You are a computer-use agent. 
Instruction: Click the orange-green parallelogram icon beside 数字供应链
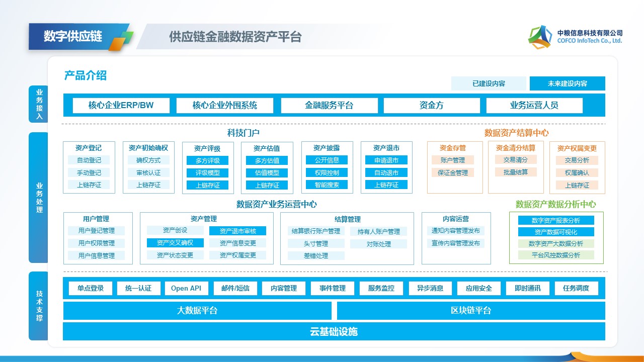[x=121, y=41]
